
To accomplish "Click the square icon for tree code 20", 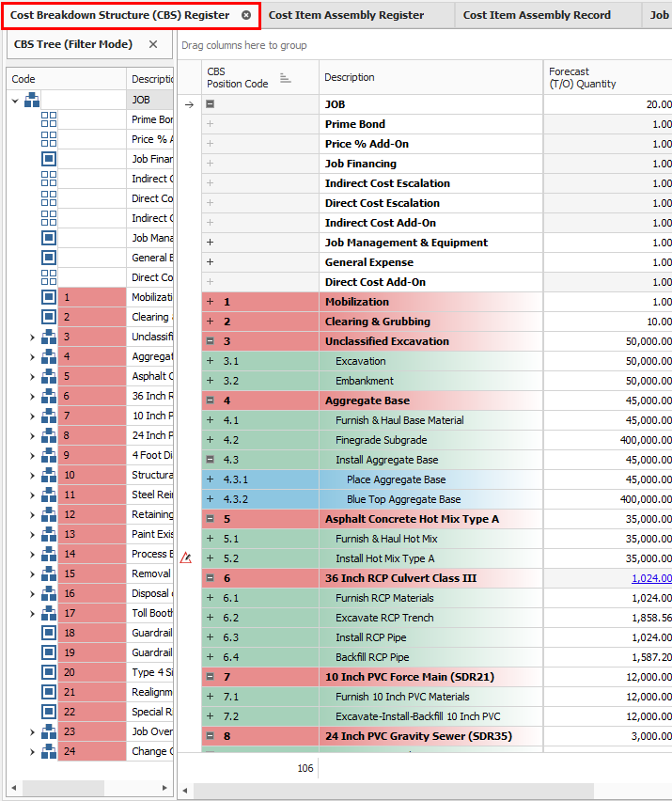I will pos(49,672).
